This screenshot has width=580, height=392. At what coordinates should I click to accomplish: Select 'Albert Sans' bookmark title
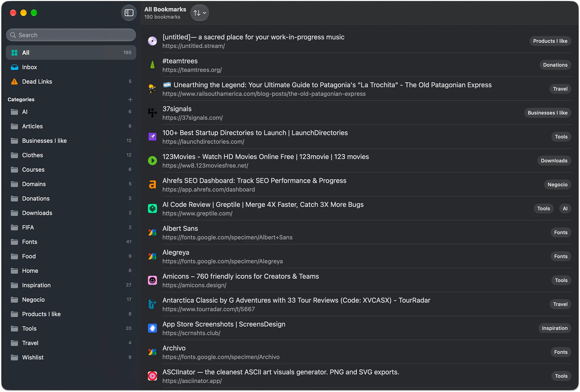pos(180,228)
